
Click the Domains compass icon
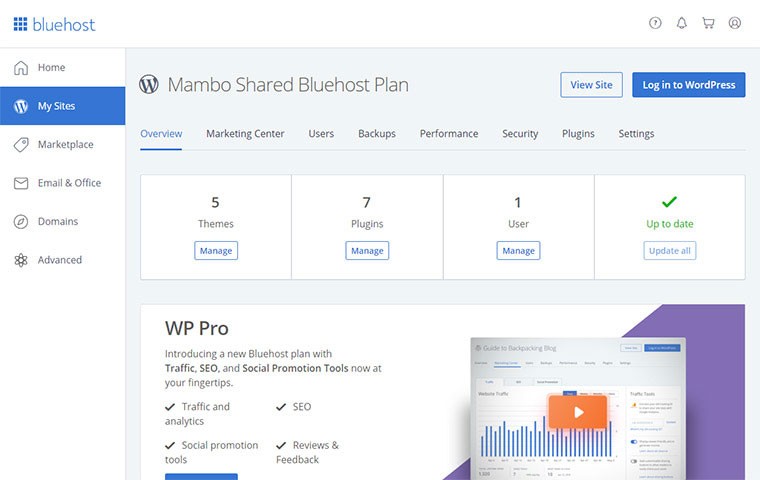tap(20, 222)
